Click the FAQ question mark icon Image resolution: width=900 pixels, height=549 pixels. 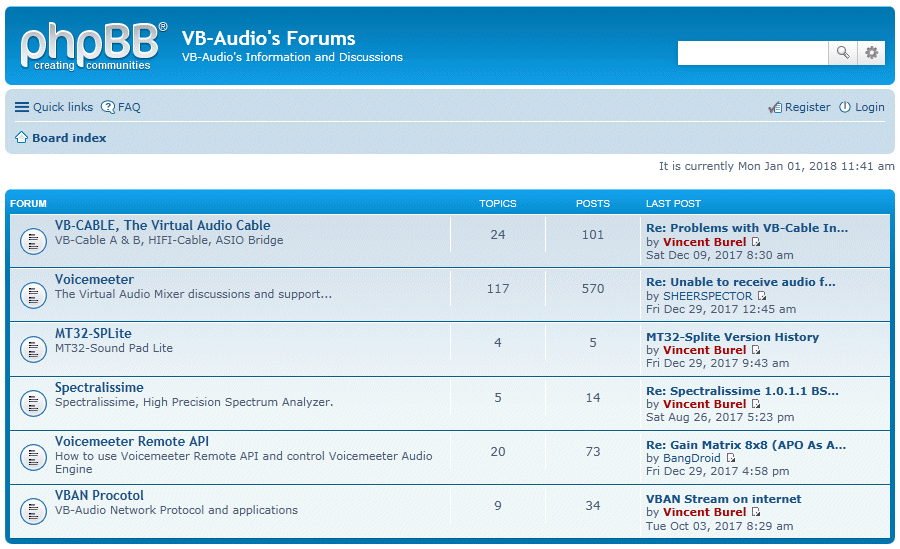(108, 107)
